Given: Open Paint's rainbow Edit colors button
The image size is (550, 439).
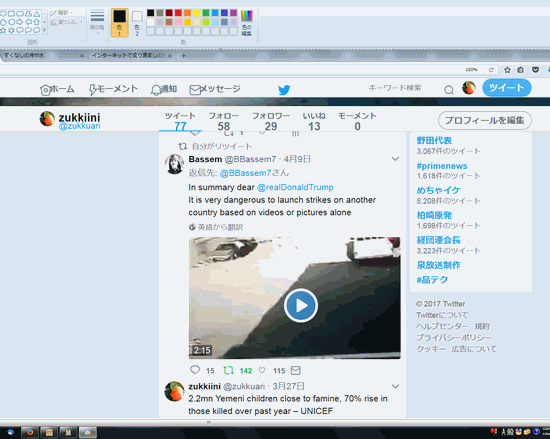Looking at the screenshot, I should point(247,22).
